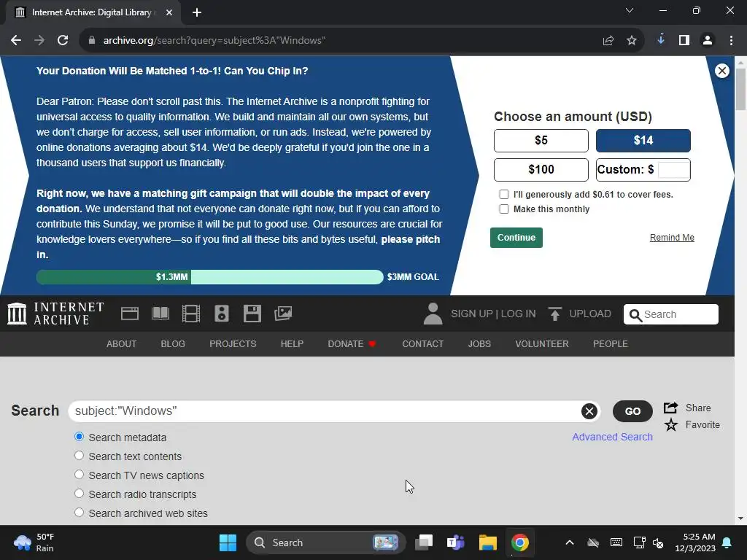This screenshot has height=560, width=747.
Task: Choose the $14 donation amount
Action: coord(643,141)
